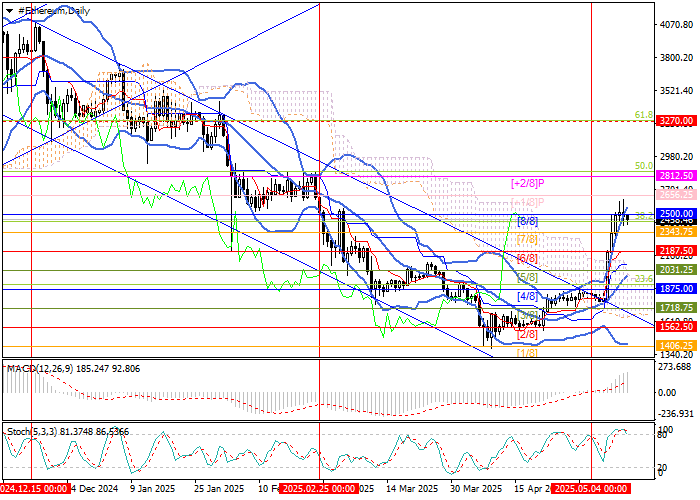
Task: Click the red 1562.50 price tag
Action: click(x=676, y=326)
